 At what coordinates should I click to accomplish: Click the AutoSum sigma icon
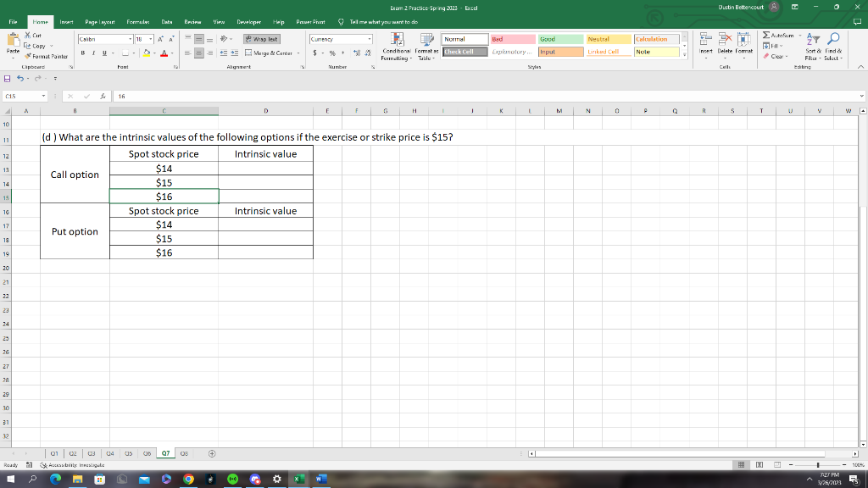[x=766, y=36]
